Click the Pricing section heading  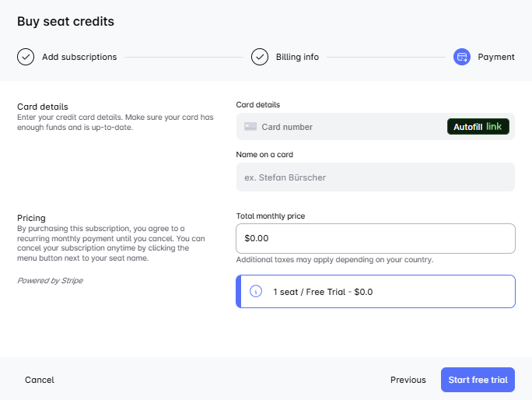point(31,218)
